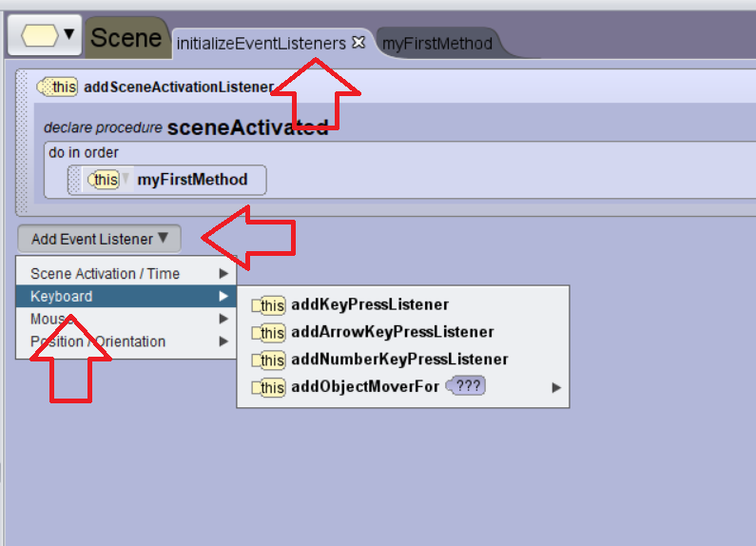This screenshot has height=546, width=756.
Task: Expand the addObjectMoverFor submenu arrow
Action: (x=556, y=387)
